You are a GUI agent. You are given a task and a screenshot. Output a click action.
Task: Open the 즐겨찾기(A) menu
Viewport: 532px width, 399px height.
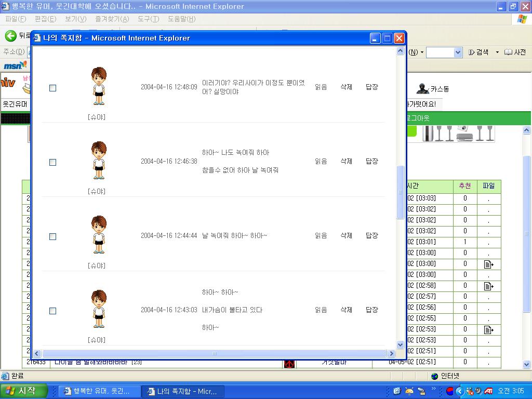112,19
